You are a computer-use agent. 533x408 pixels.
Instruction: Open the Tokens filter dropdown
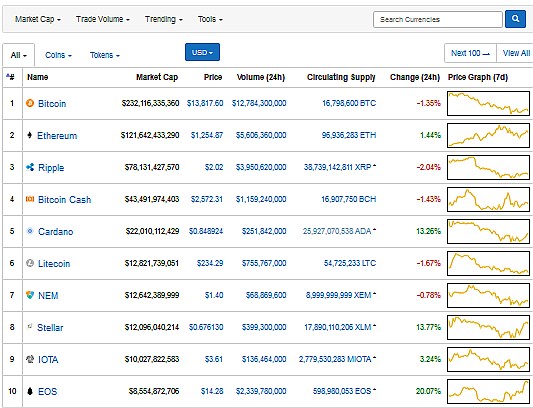coord(105,55)
